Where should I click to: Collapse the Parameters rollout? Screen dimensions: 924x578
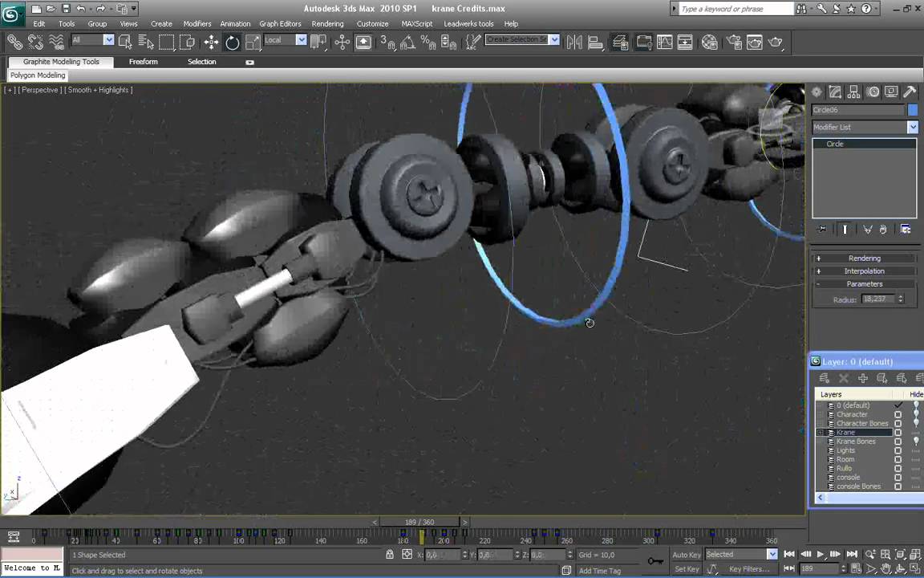(x=865, y=284)
